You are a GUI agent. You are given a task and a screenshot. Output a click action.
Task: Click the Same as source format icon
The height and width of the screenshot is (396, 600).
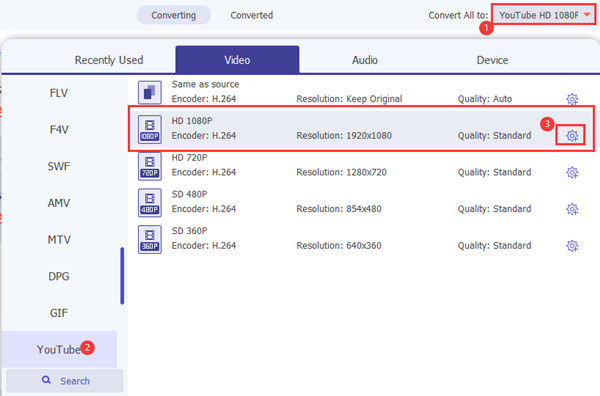coord(150,92)
